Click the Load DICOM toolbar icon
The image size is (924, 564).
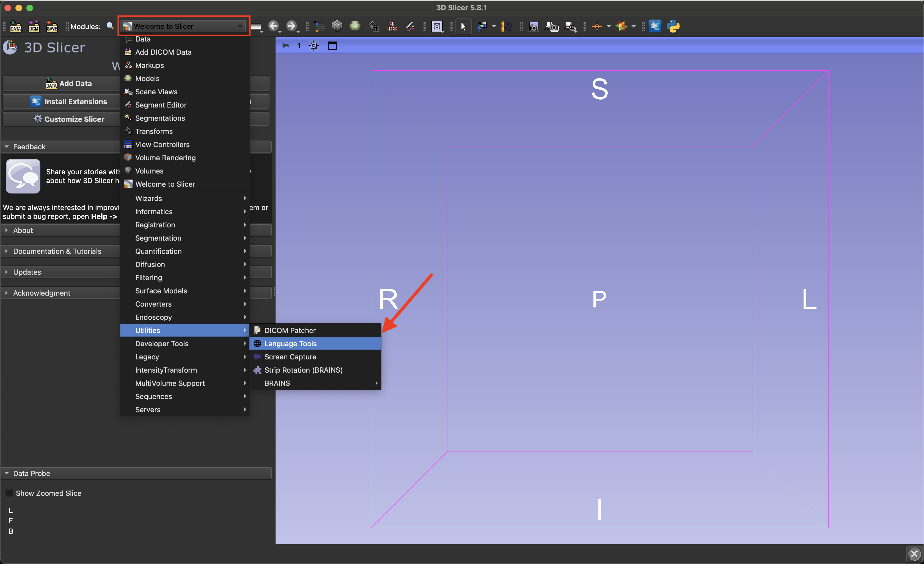pyautogui.click(x=34, y=26)
